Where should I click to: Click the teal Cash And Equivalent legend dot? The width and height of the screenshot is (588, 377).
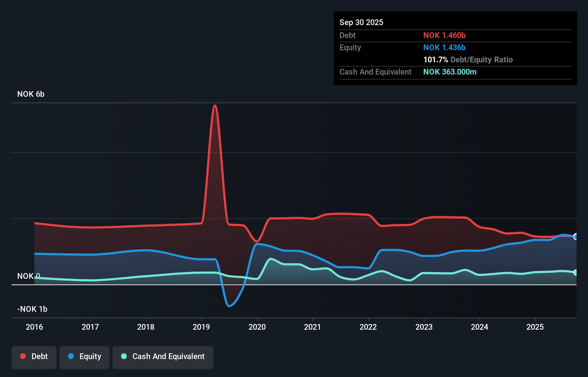click(x=123, y=356)
